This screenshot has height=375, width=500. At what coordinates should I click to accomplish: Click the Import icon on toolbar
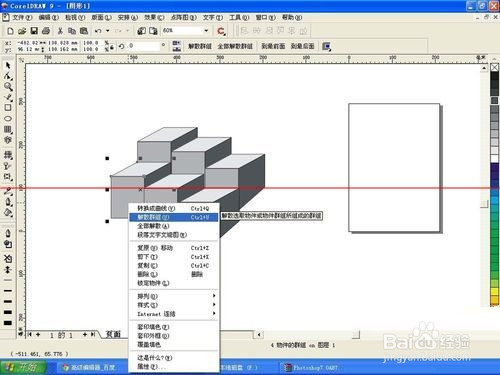(x=142, y=31)
